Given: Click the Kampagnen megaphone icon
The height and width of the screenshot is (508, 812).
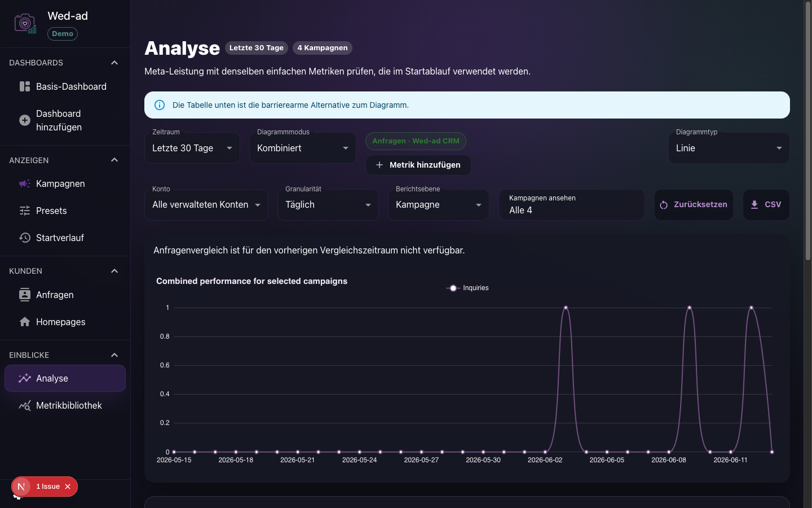Looking at the screenshot, I should click(x=25, y=183).
